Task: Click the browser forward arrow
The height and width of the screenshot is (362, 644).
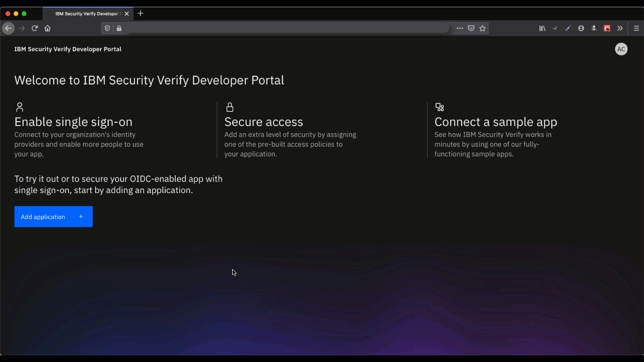Action: click(x=22, y=28)
